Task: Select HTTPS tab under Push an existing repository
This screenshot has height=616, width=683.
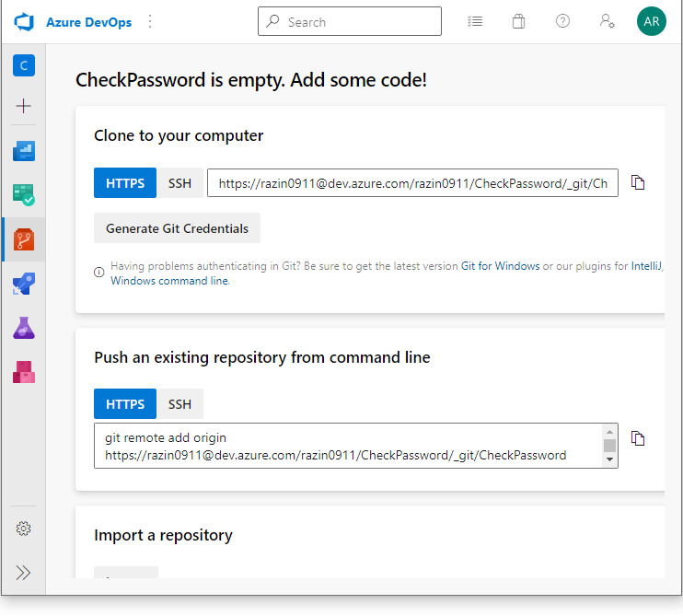Action: click(x=125, y=404)
